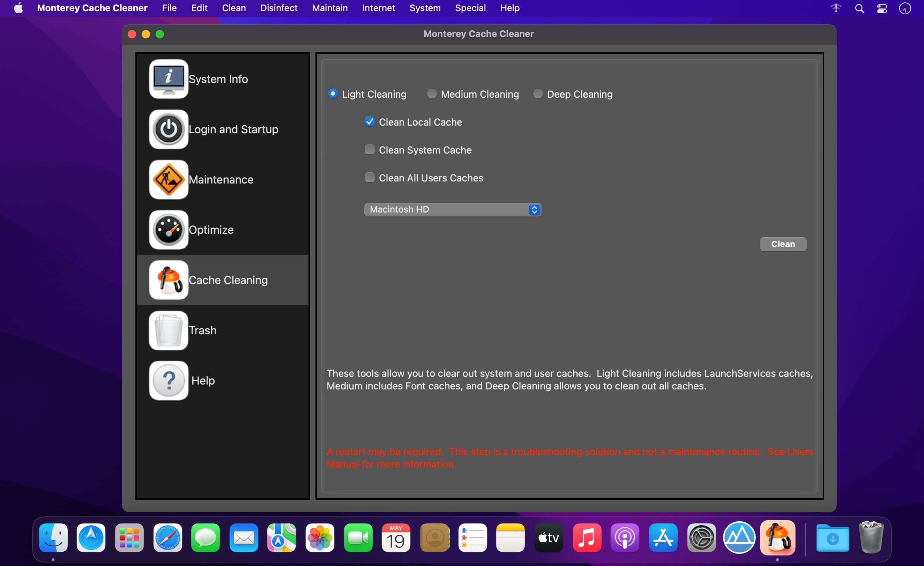Open Contacts from the Dock
This screenshot has width=924, height=566.
tap(435, 537)
